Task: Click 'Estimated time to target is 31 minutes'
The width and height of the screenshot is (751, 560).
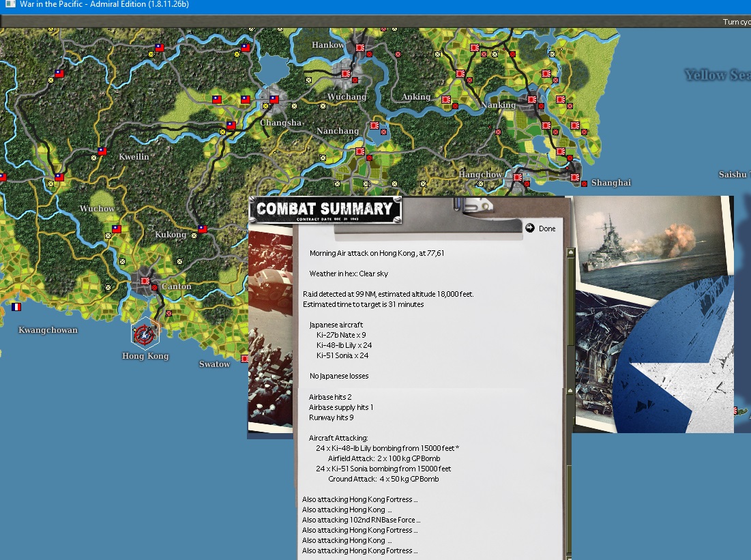Action: coord(363,304)
